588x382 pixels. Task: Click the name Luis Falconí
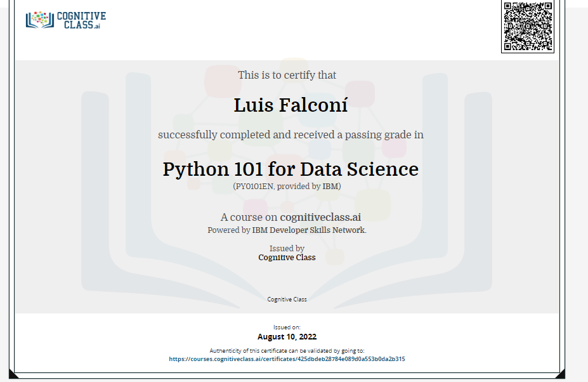coord(291,105)
